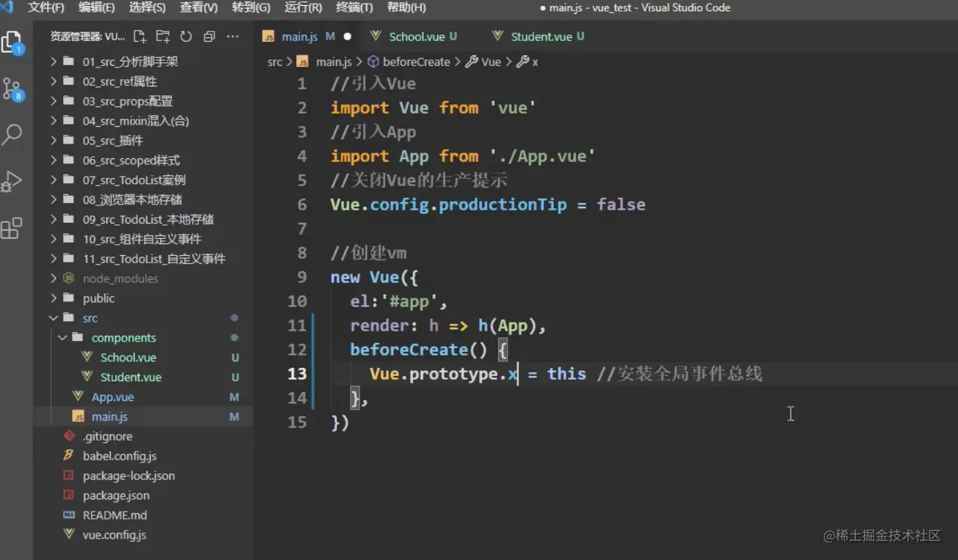The image size is (958, 560).
Task: Click main.js in the breadcrumb path
Action: [x=334, y=62]
